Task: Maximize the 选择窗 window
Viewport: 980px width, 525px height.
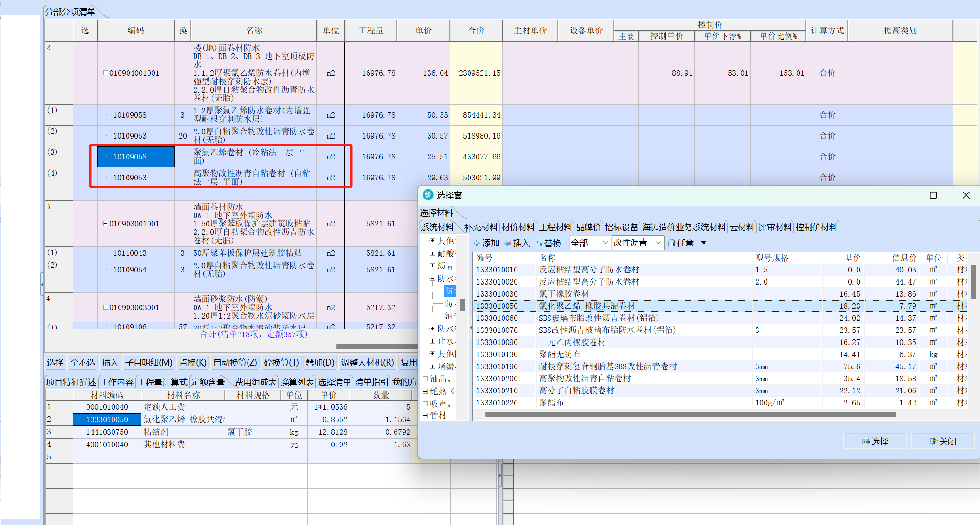Action: coord(933,195)
